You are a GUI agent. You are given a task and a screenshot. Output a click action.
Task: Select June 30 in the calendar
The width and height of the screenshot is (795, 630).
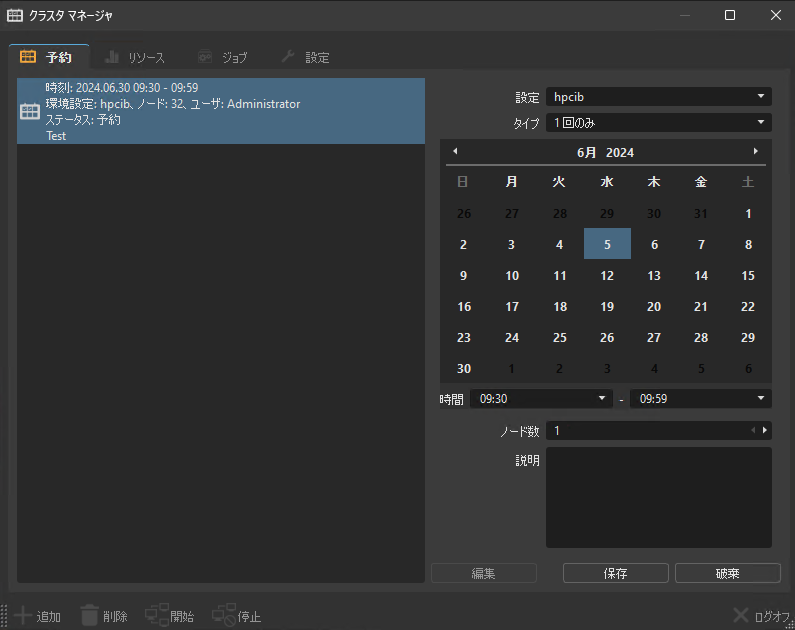click(464, 368)
